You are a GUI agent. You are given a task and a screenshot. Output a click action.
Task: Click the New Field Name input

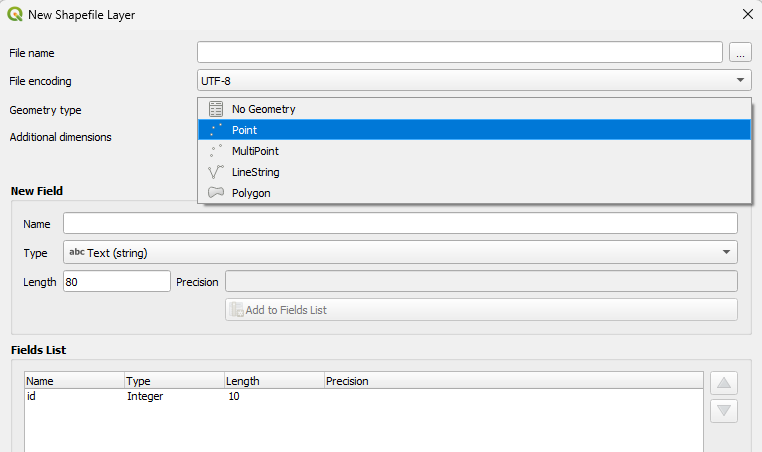400,224
